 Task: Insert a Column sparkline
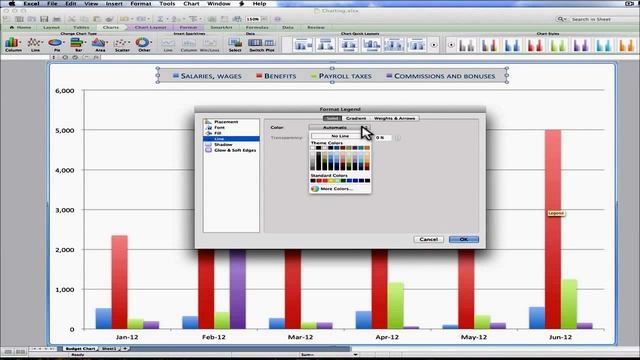pos(189,43)
